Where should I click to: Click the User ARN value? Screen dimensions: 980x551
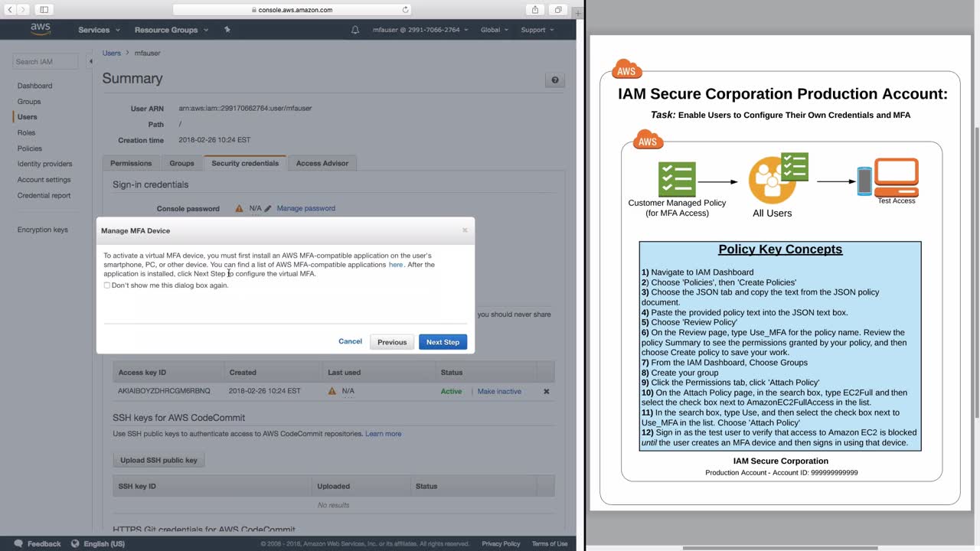(245, 109)
